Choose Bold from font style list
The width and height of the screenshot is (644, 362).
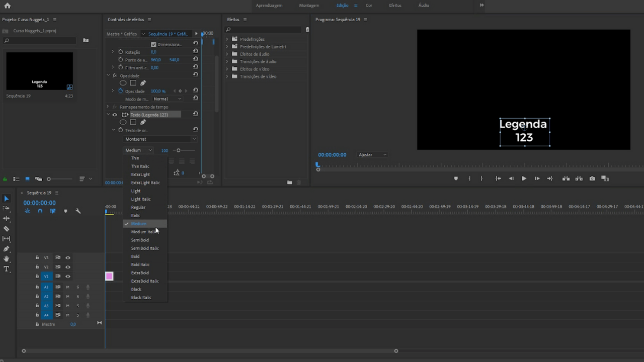(145, 256)
